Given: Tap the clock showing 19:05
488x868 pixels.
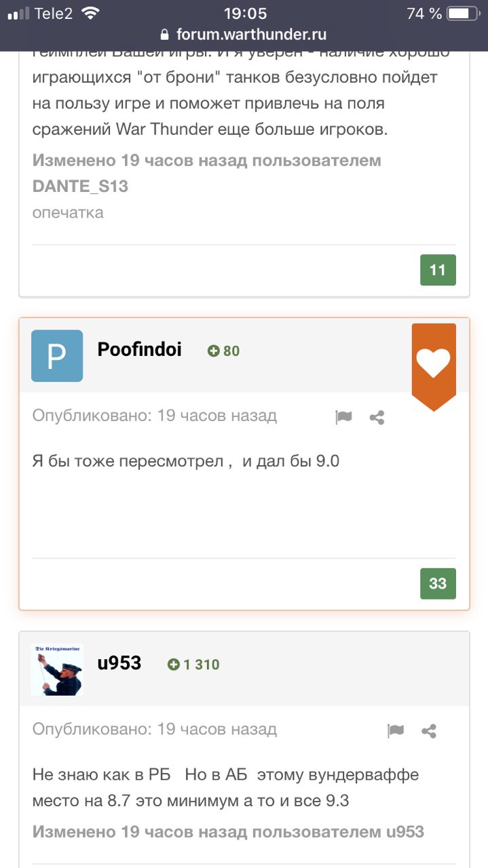Looking at the screenshot, I should (x=245, y=14).
